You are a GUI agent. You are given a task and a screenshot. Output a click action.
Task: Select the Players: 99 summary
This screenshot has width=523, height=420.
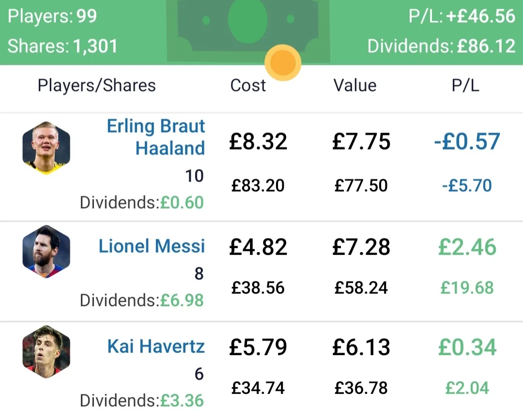pyautogui.click(x=52, y=16)
